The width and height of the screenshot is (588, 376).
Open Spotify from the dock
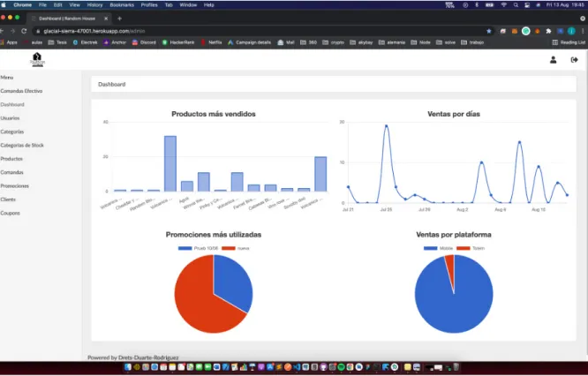pyautogui.click(x=342, y=367)
